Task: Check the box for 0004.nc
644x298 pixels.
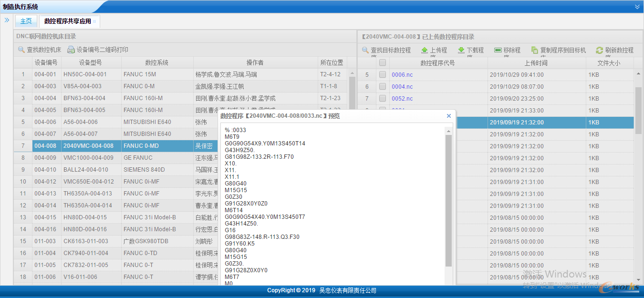Action: tap(383, 86)
